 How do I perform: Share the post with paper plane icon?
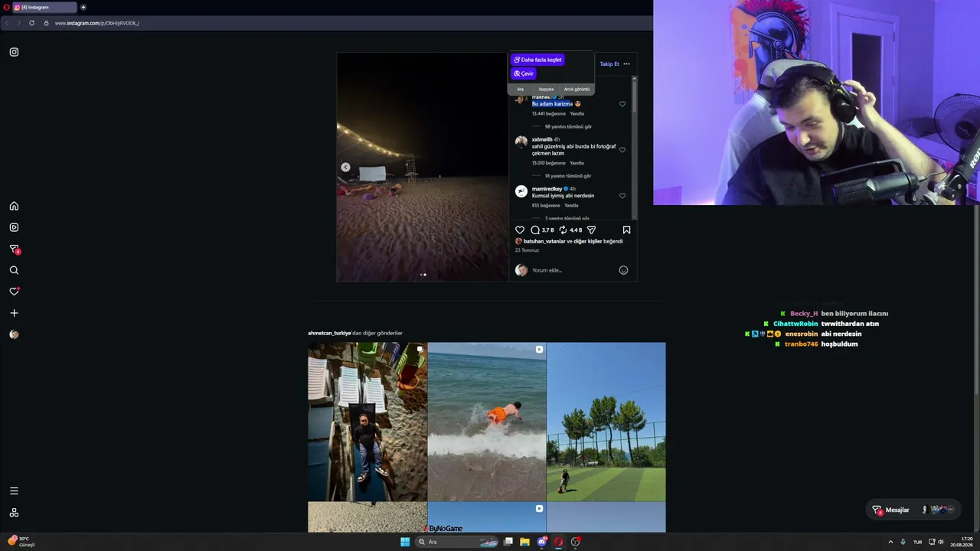click(x=591, y=230)
